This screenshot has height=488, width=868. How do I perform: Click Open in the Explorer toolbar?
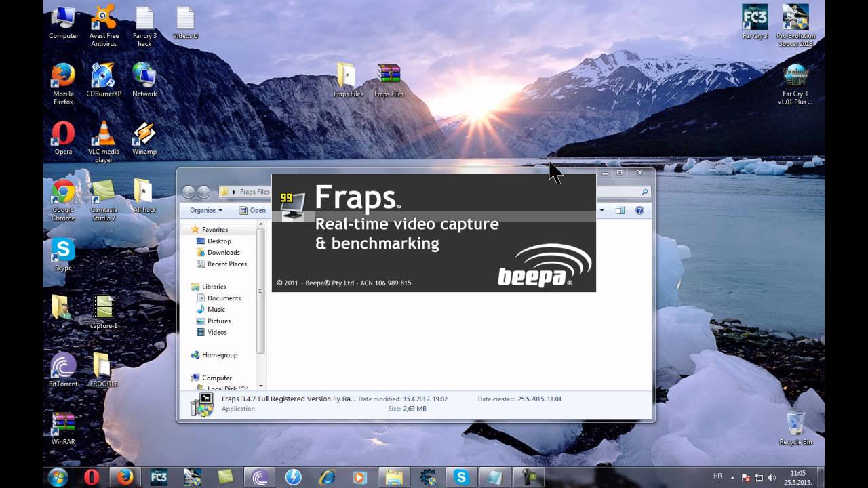254,211
